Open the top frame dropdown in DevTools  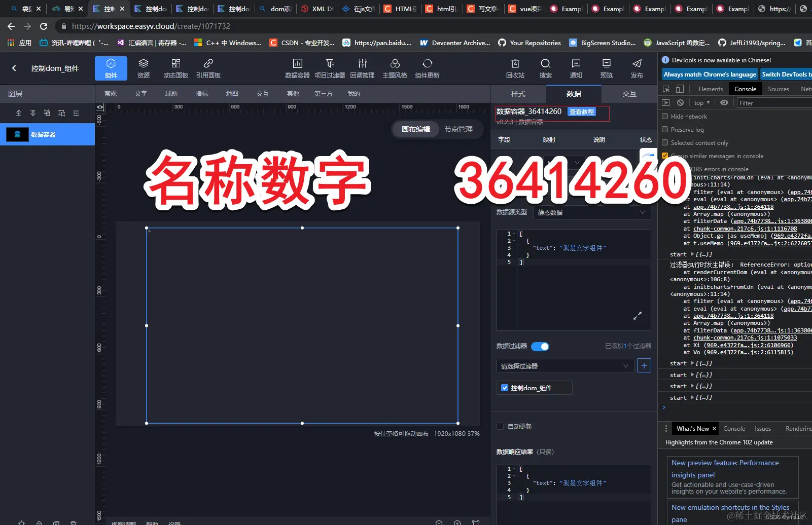pyautogui.click(x=701, y=102)
